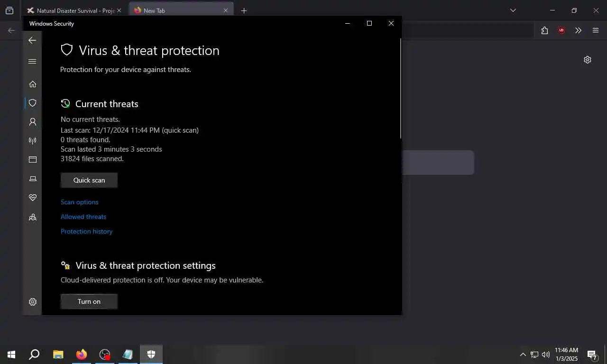
Task: Open Account protection sidebar icon
Action: click(33, 122)
